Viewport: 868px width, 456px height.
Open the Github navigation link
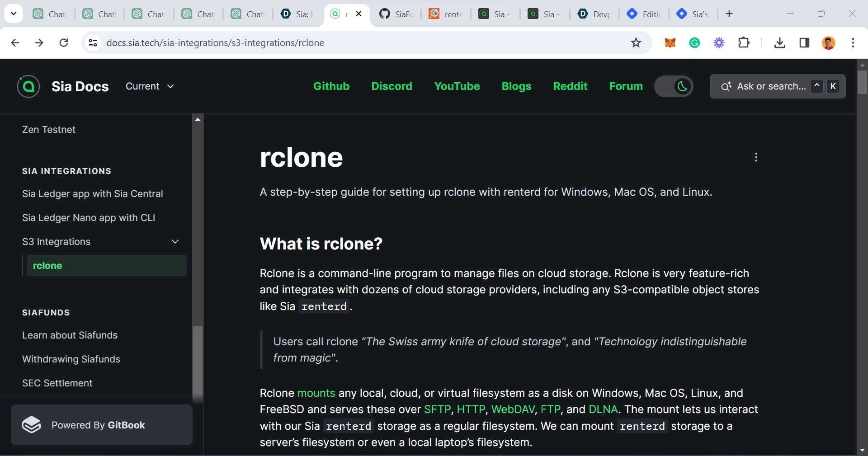click(x=331, y=86)
